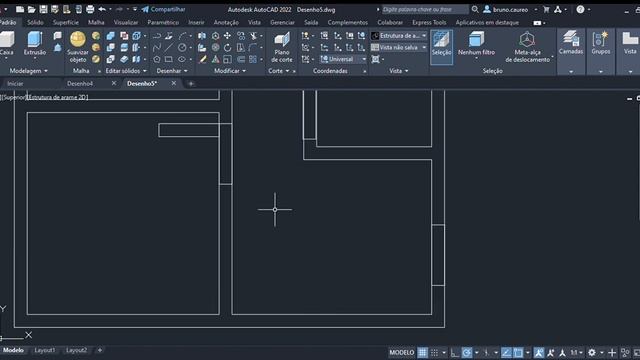
Task: Select the Polygon draw tool
Action: point(157,59)
